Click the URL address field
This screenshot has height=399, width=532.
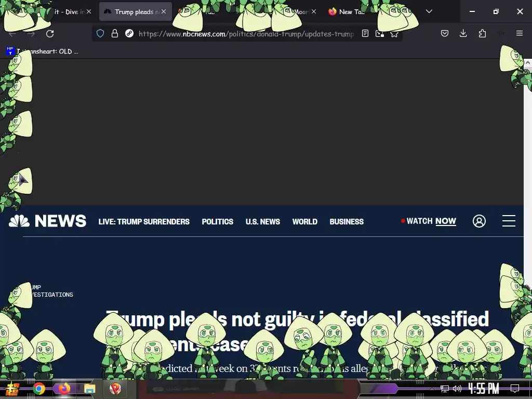point(246,34)
